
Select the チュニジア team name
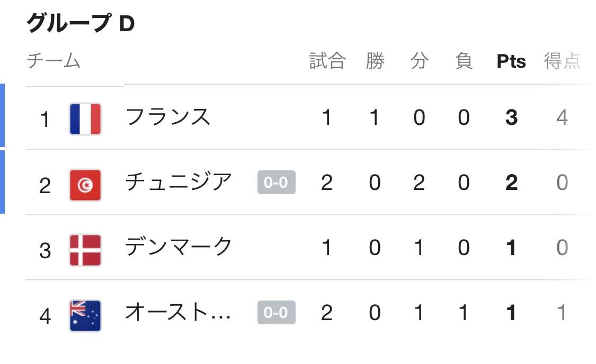pos(179,182)
